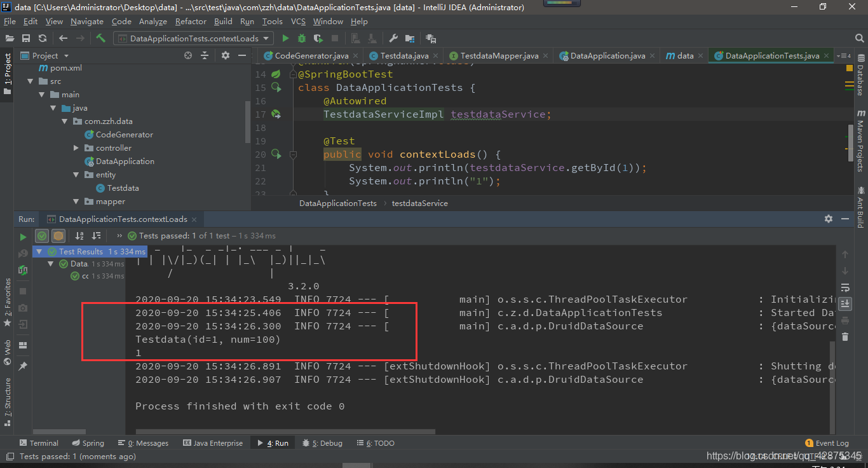Image resolution: width=868 pixels, height=468 pixels.
Task: Toggle Show Passed tests filter
Action: click(x=42, y=236)
